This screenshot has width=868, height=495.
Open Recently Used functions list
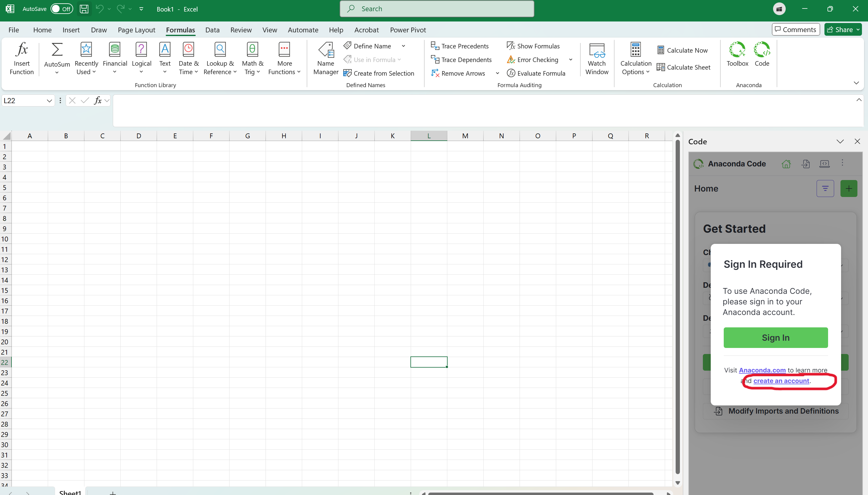pos(86,58)
